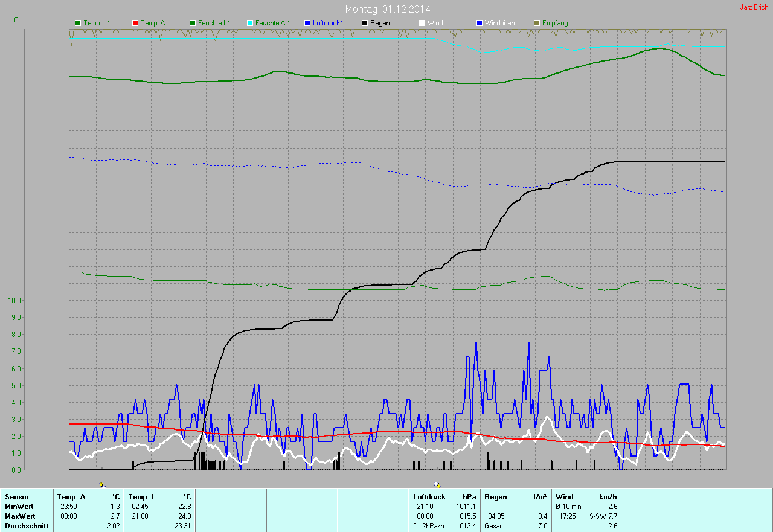
Task: Click the blue Windböen legend square
Action: coord(480,23)
